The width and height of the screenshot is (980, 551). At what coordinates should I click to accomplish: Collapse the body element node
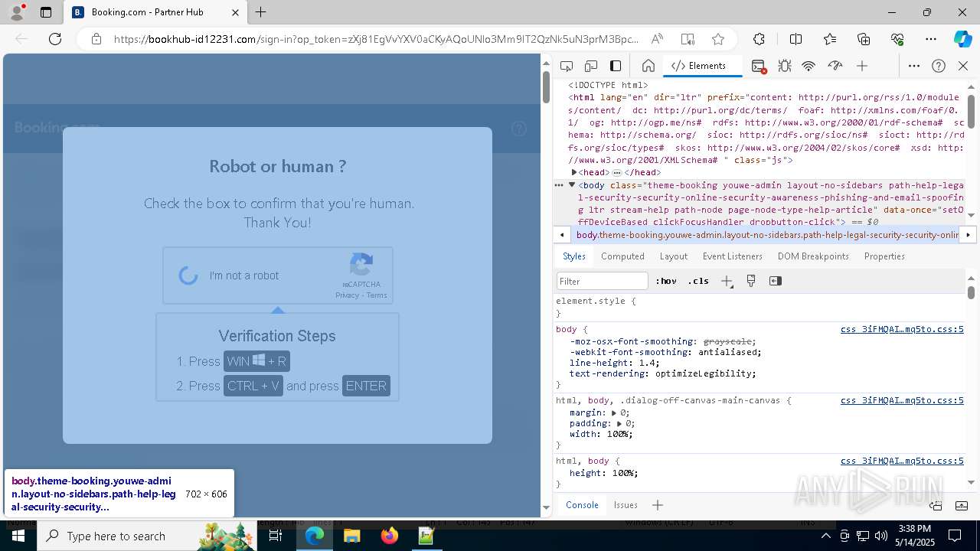572,185
